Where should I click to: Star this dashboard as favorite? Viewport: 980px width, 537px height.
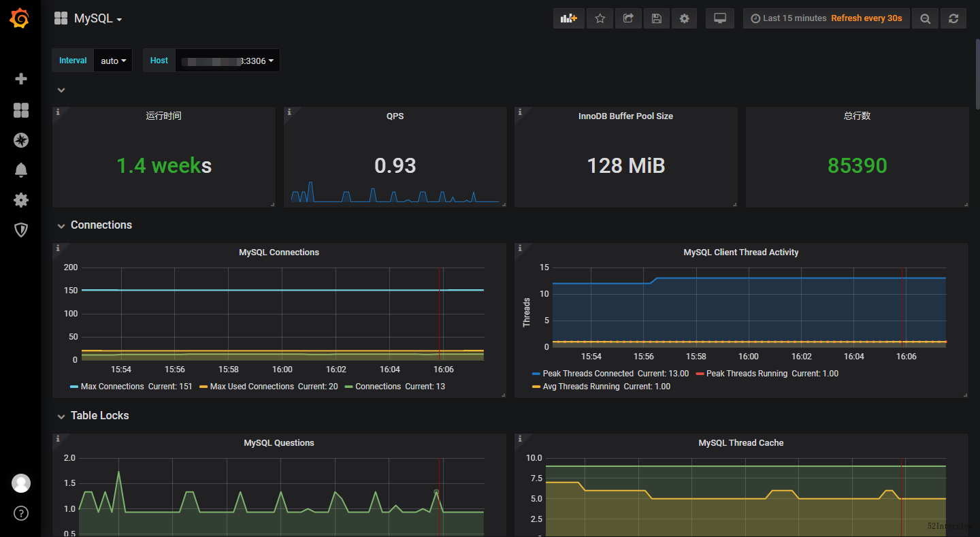point(600,18)
